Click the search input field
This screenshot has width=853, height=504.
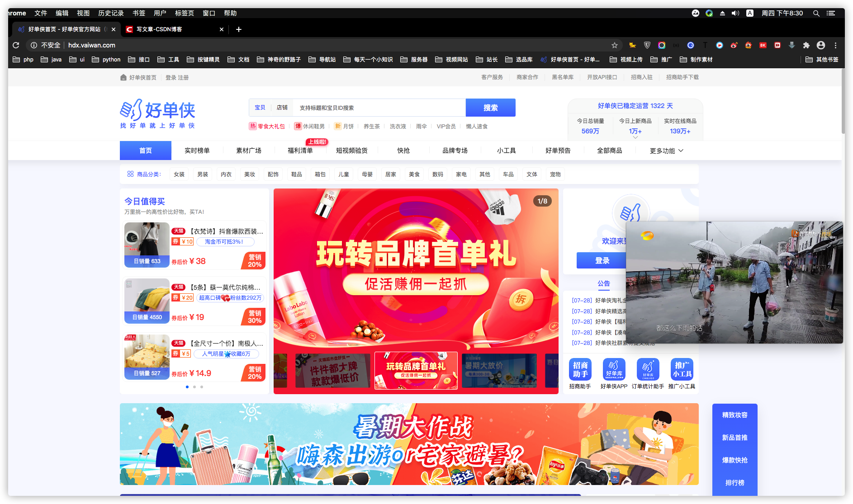(380, 108)
